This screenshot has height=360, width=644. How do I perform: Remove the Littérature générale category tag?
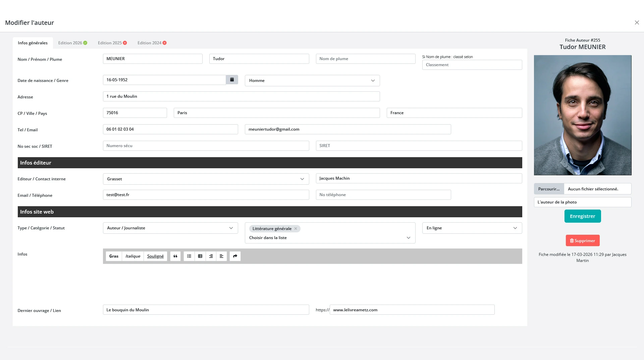coord(296,229)
